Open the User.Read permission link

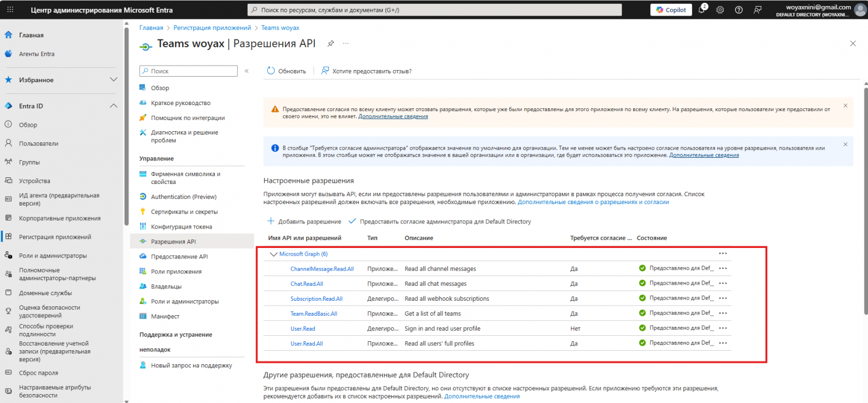click(x=303, y=329)
